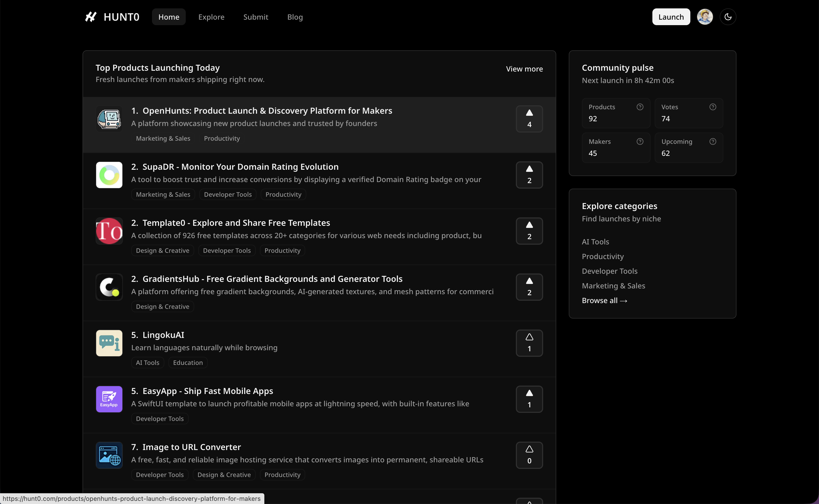Image resolution: width=819 pixels, height=504 pixels.
Task: Click the HUNT0 logo icon
Action: click(91, 17)
